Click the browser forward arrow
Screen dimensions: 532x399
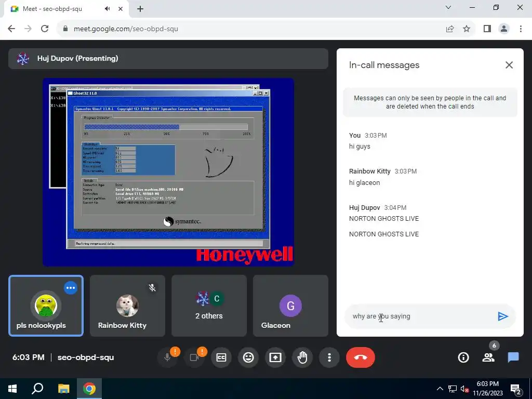[28, 29]
